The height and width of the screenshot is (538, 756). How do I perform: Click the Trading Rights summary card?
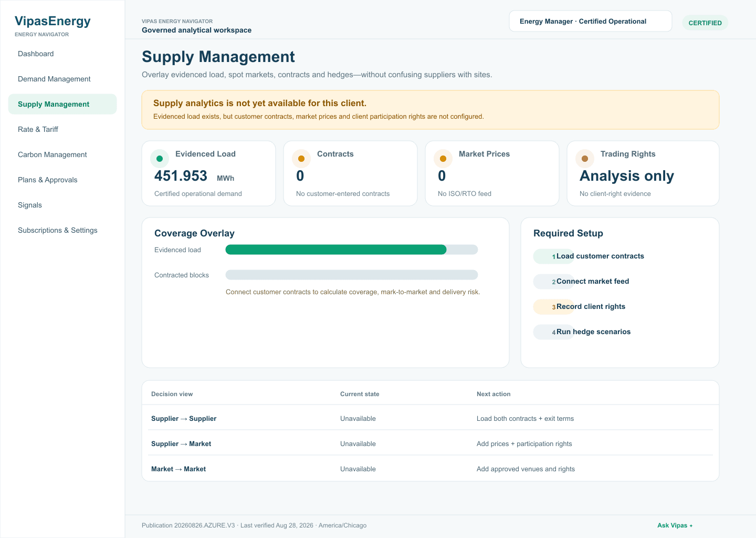643,173
